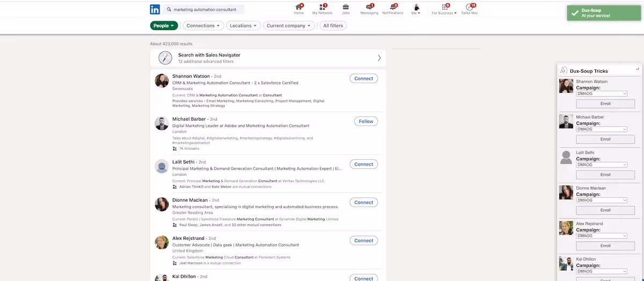Click followers icon under Michael Barber

click(174, 149)
